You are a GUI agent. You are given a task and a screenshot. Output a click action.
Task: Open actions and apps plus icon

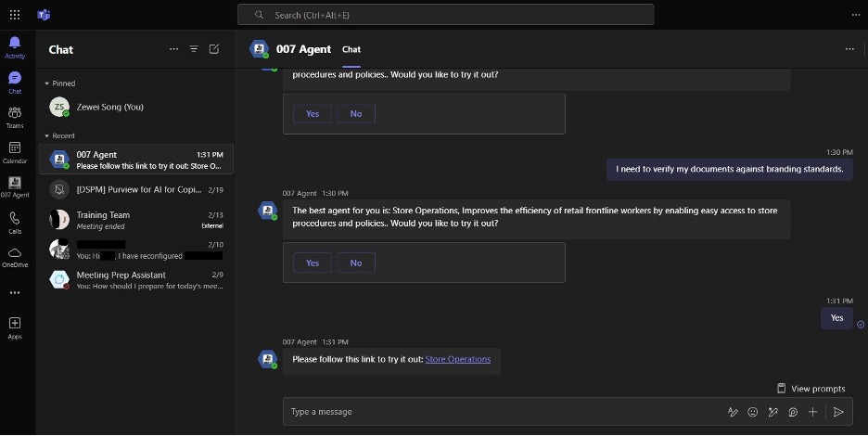point(812,412)
